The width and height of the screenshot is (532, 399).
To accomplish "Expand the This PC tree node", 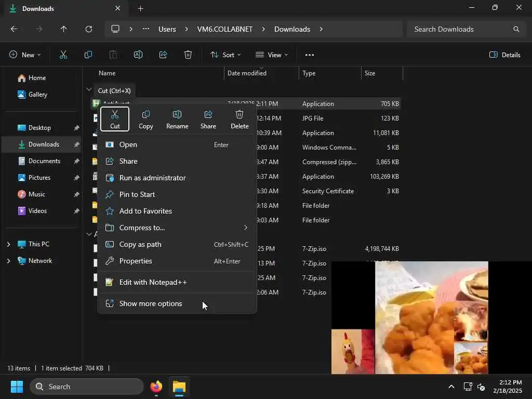I will pos(8,244).
